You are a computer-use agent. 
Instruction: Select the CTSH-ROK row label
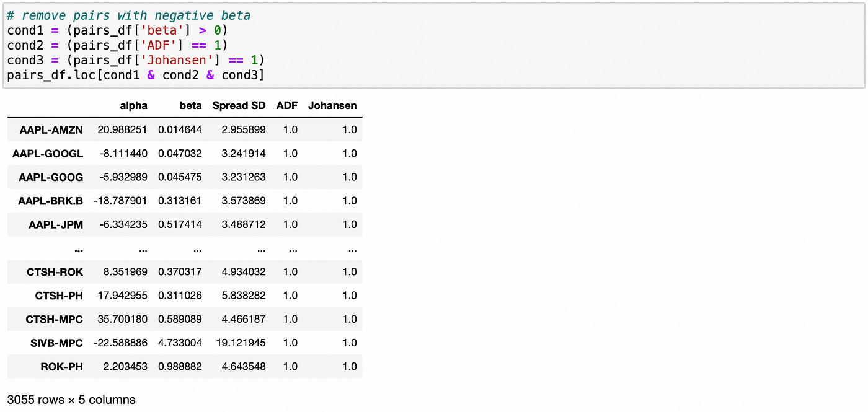[x=55, y=271]
